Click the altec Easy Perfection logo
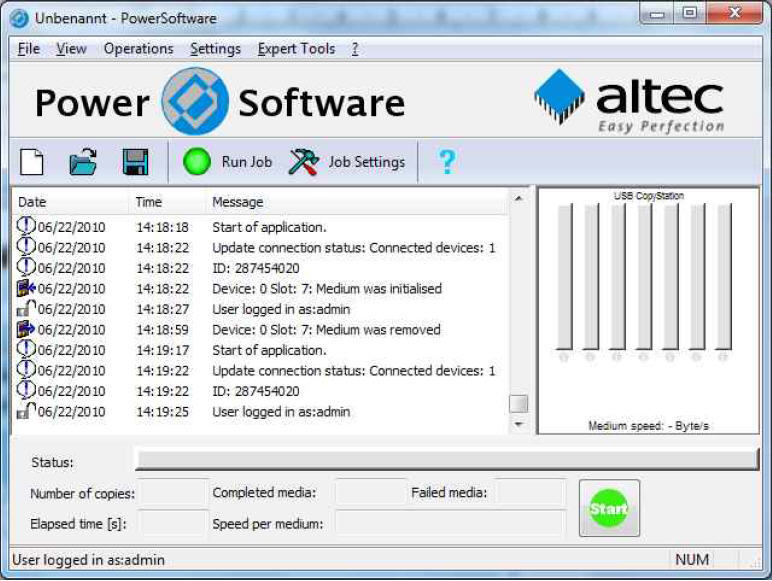Screen dimensions: 772x581 point(629,101)
